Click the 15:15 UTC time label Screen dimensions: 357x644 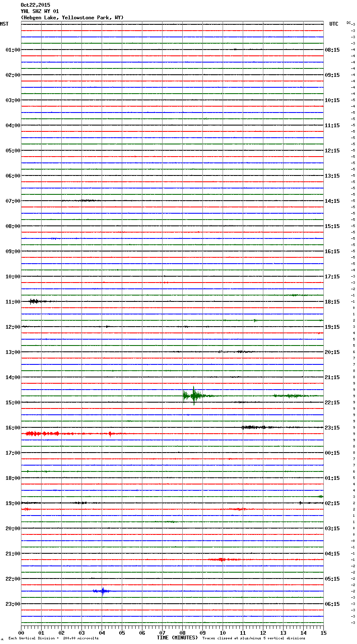pos(332,226)
